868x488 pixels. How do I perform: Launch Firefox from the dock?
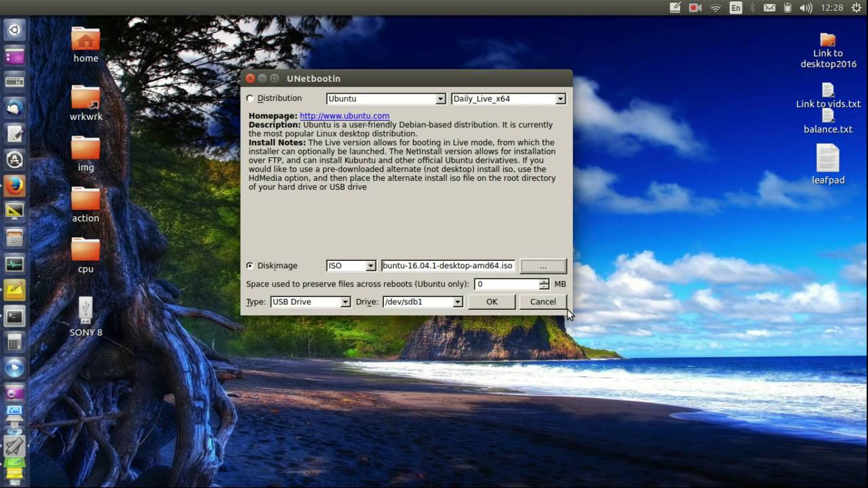(15, 185)
